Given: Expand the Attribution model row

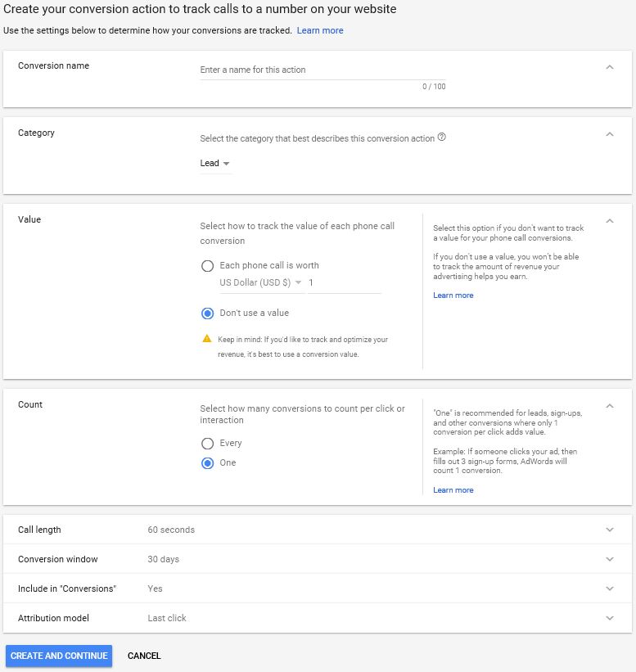Looking at the screenshot, I should (317, 618).
